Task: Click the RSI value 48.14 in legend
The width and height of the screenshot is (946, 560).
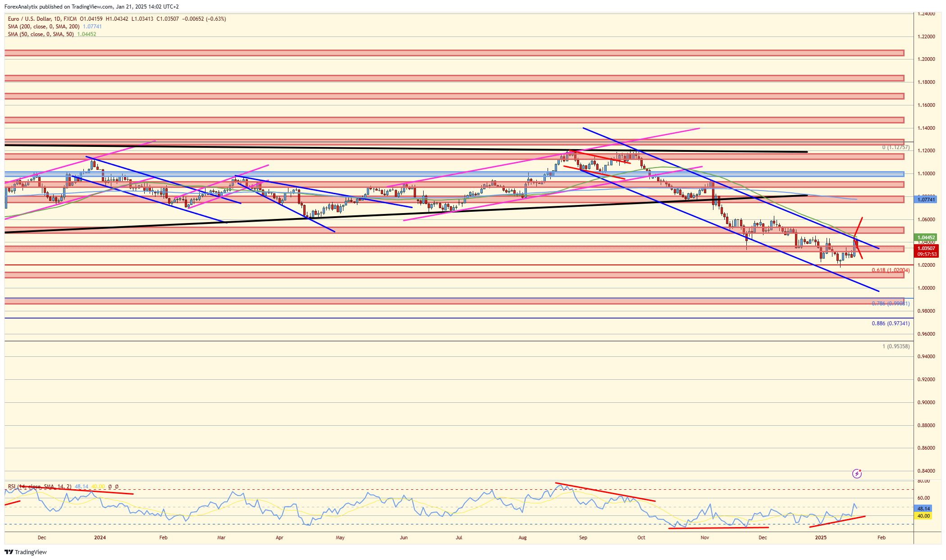Action: 82,487
